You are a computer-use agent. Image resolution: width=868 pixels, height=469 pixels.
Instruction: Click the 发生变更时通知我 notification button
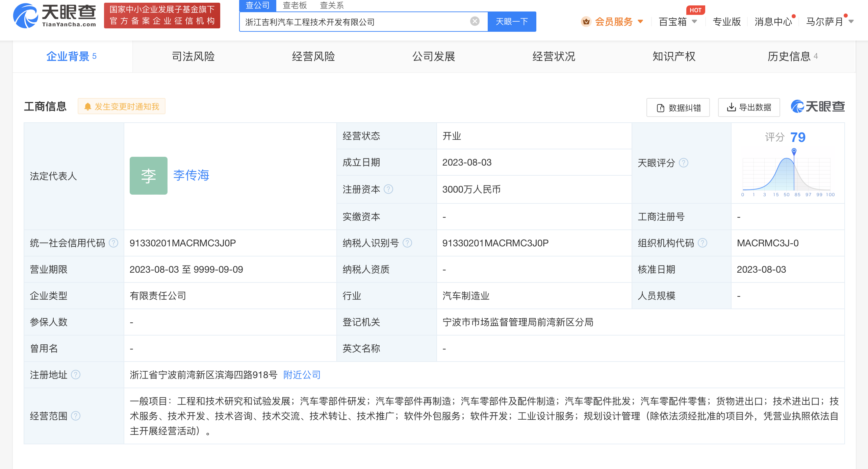tap(122, 106)
